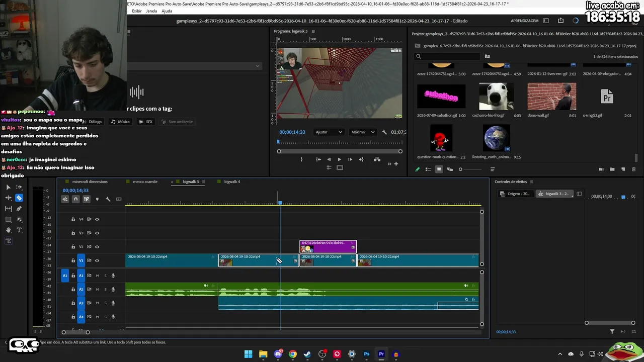Viewport: 644px width, 362px height.
Task: Select the Selection arrow tool
Action: (x=8, y=187)
